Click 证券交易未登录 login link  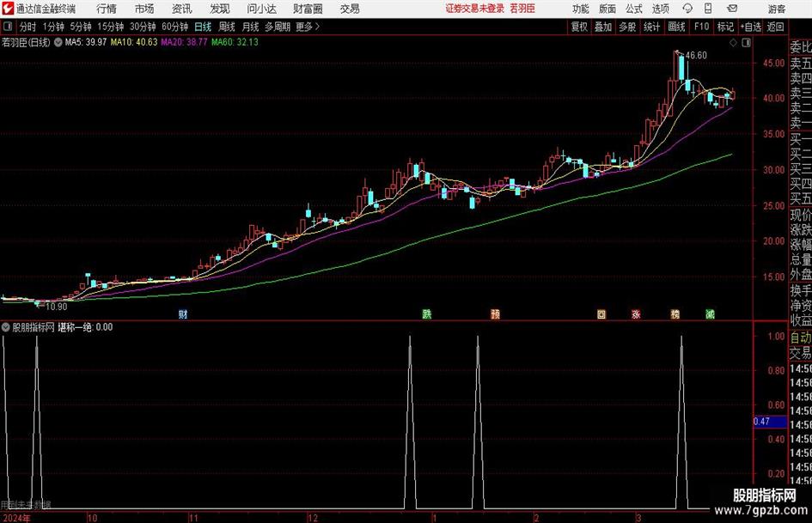click(475, 9)
